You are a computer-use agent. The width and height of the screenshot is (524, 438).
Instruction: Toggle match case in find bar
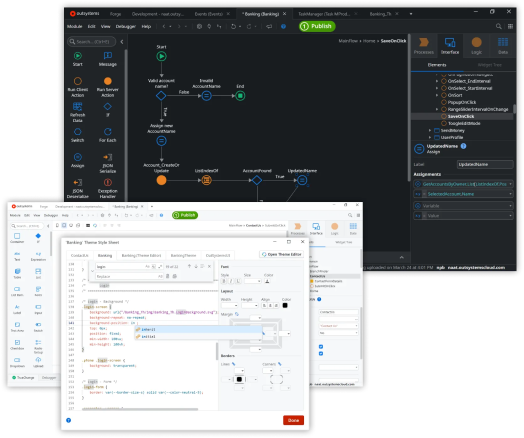pos(147,267)
